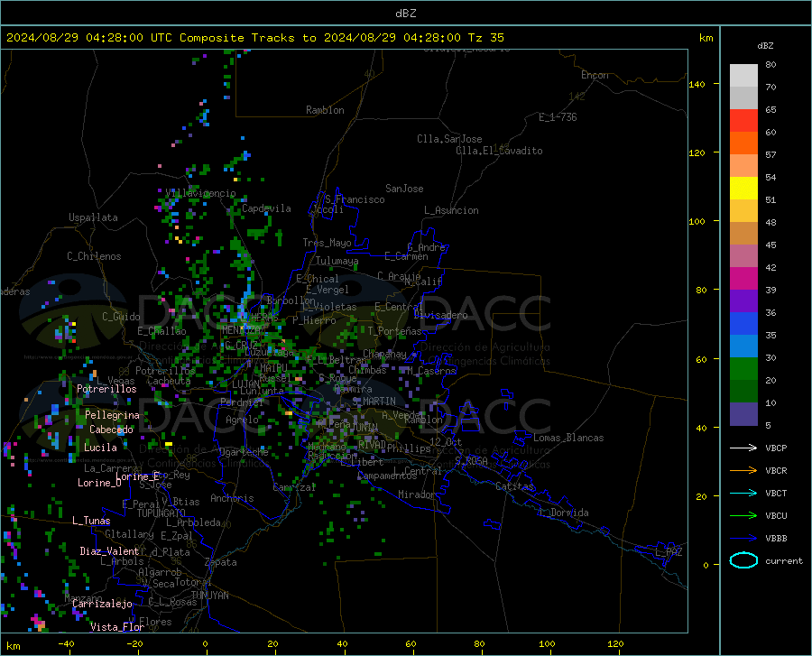Click the TUNUYAN map label
The image size is (812, 656).
(x=209, y=596)
